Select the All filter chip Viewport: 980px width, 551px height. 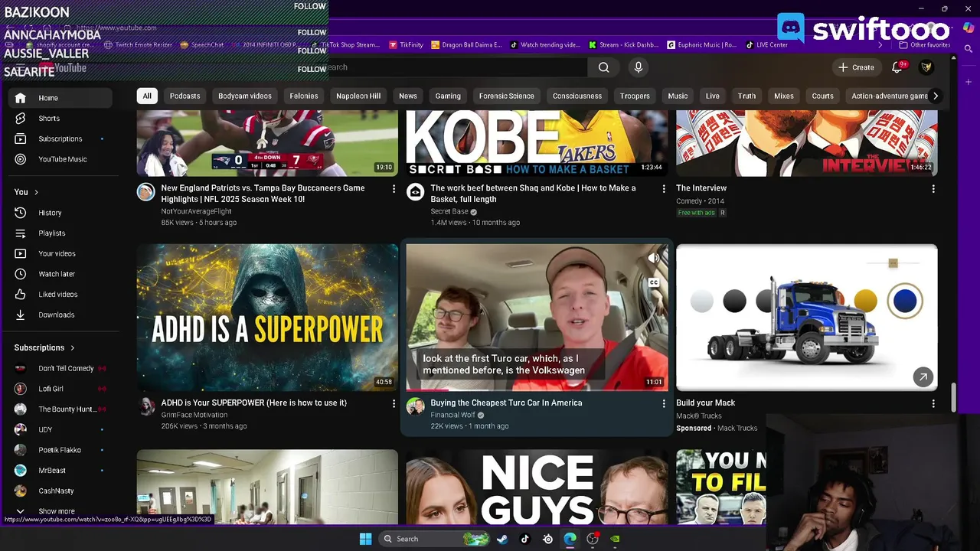[x=147, y=96]
